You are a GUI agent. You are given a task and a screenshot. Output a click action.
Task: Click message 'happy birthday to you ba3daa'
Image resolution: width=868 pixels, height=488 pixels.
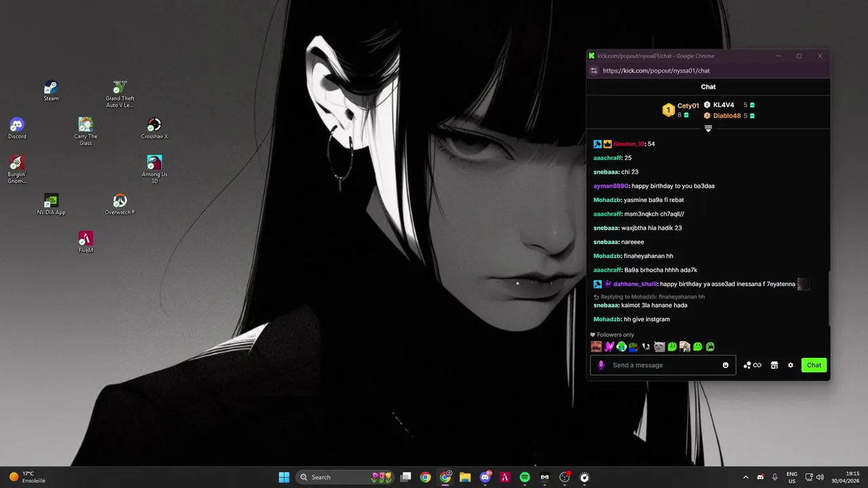click(673, 186)
